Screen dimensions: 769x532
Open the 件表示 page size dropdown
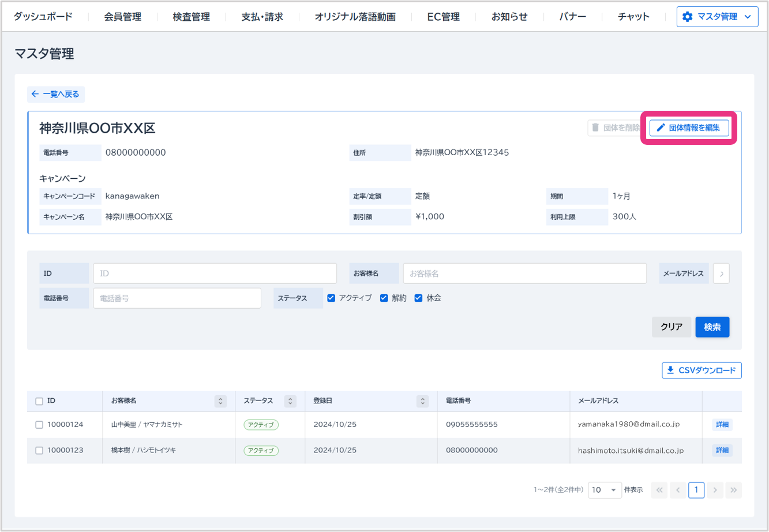605,490
